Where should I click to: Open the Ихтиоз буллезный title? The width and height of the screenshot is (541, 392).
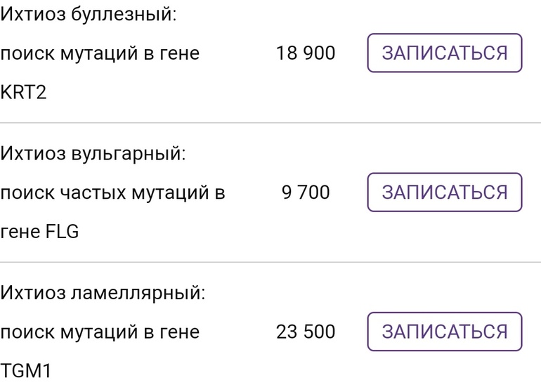click(88, 14)
